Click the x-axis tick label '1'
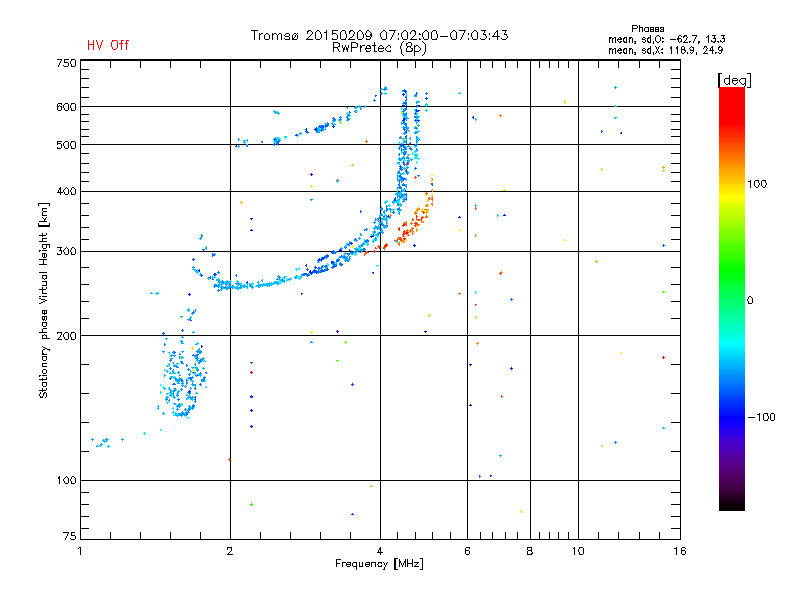 click(x=80, y=551)
